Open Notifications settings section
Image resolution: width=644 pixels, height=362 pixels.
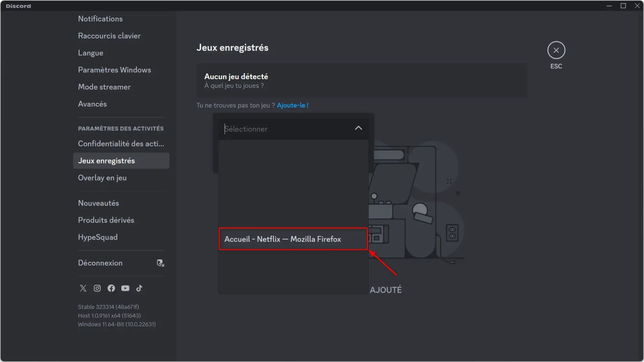tap(100, 18)
